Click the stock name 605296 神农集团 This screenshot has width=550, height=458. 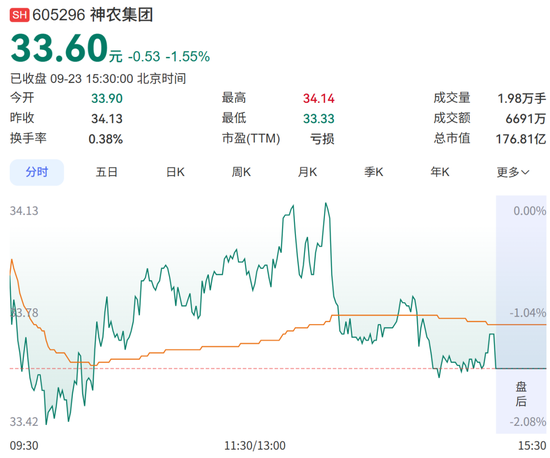[x=93, y=15]
